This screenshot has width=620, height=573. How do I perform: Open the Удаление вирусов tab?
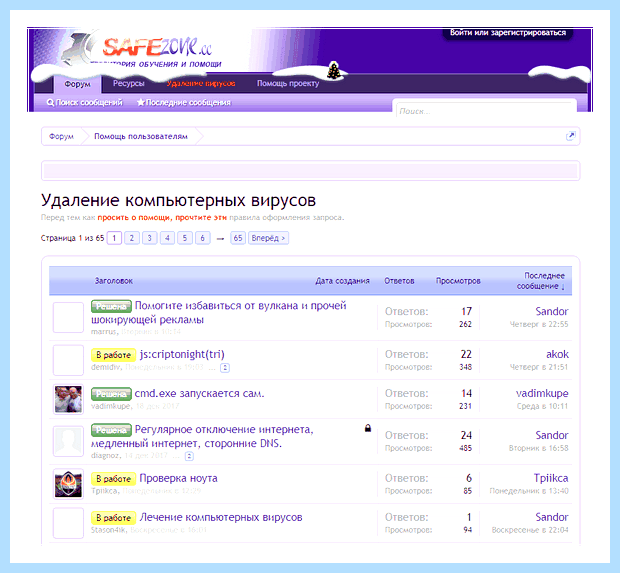201,83
